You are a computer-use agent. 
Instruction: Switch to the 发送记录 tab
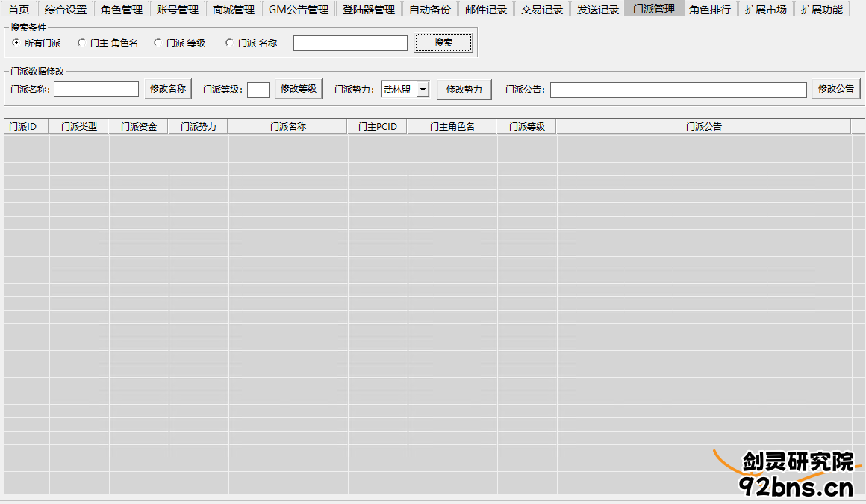point(597,10)
